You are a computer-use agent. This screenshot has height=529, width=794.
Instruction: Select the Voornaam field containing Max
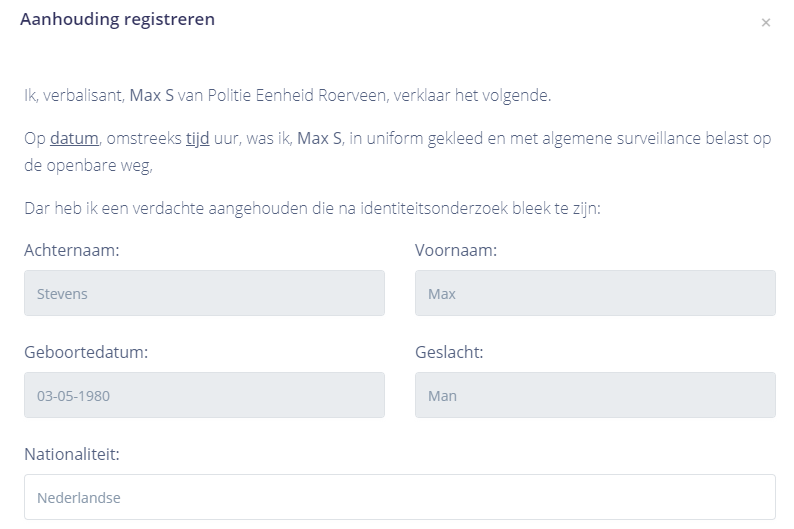595,293
